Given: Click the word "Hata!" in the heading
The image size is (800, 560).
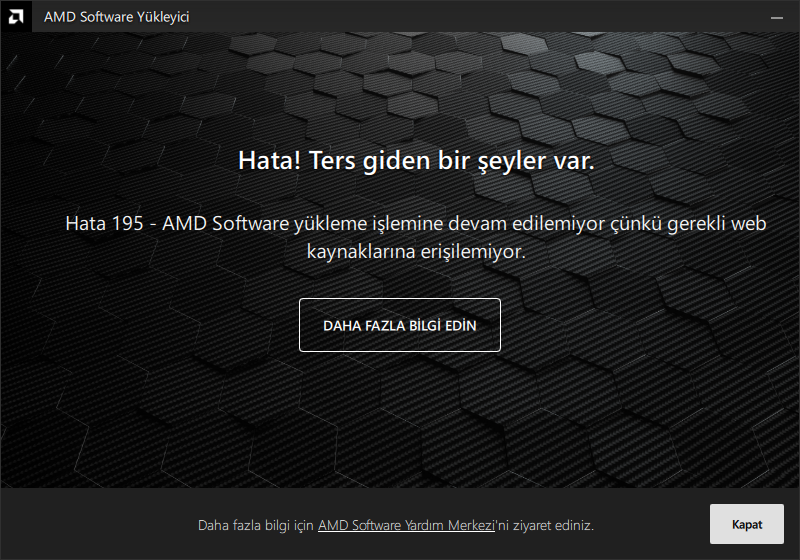Looking at the screenshot, I should [x=270, y=160].
